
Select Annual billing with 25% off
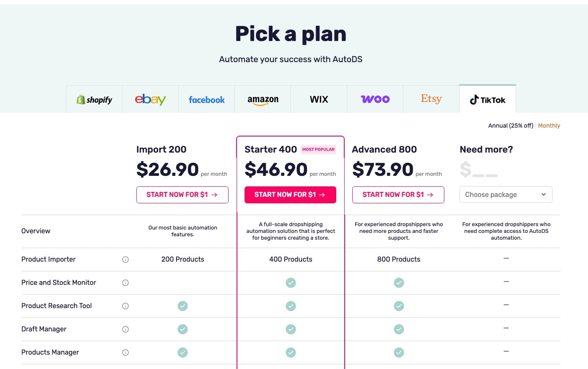[510, 126]
